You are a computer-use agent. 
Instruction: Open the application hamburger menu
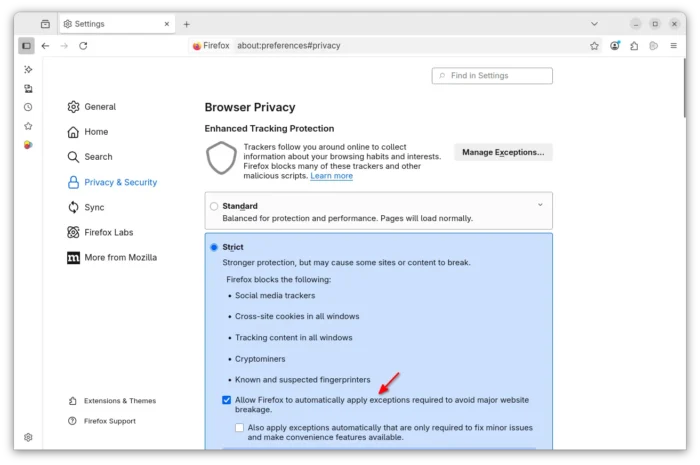coord(673,46)
